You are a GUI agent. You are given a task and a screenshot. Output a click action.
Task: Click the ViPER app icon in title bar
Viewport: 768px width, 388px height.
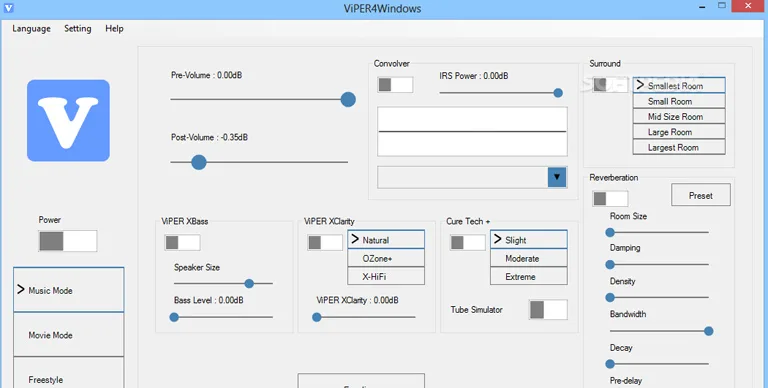[8, 8]
